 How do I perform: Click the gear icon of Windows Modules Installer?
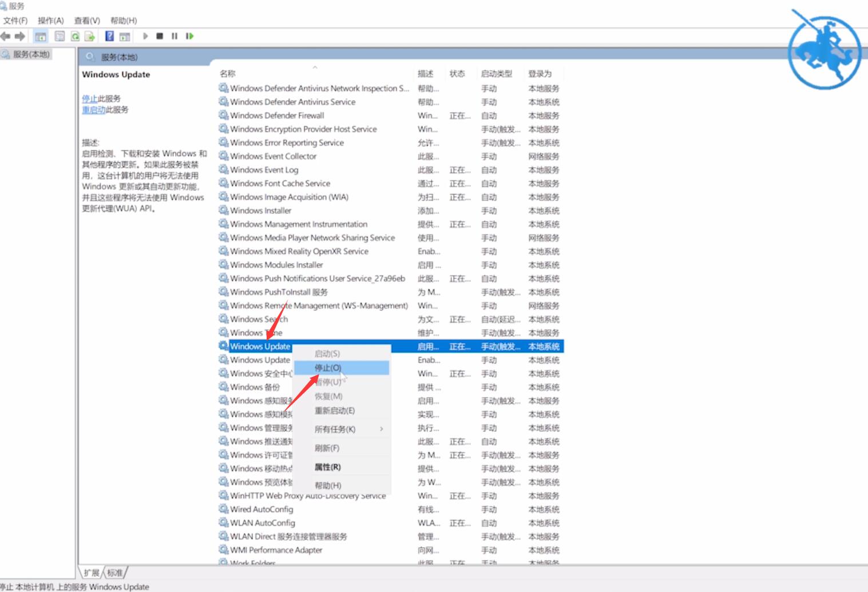coord(224,264)
